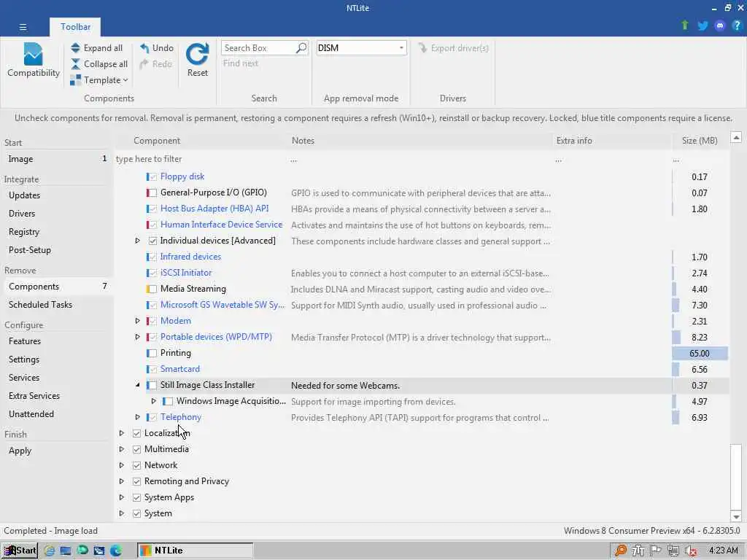The height and width of the screenshot is (560, 747).
Task: Click the network tray icon
Action: coord(673,551)
